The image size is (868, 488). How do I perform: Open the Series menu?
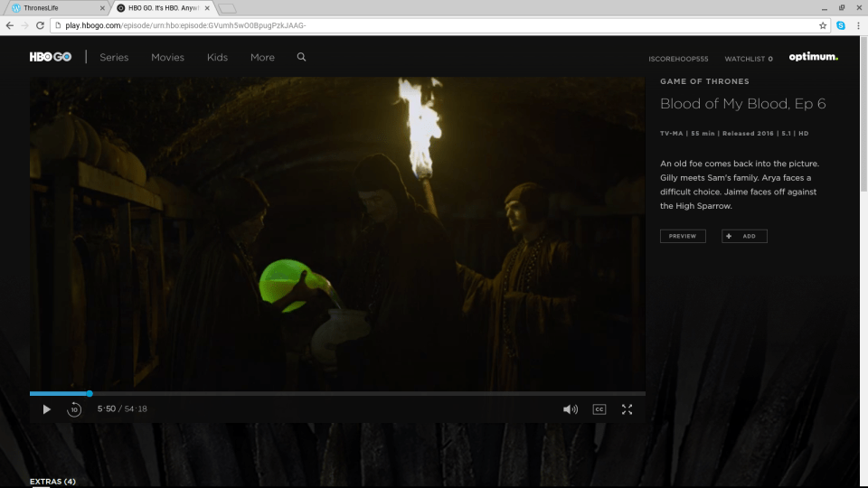(114, 57)
